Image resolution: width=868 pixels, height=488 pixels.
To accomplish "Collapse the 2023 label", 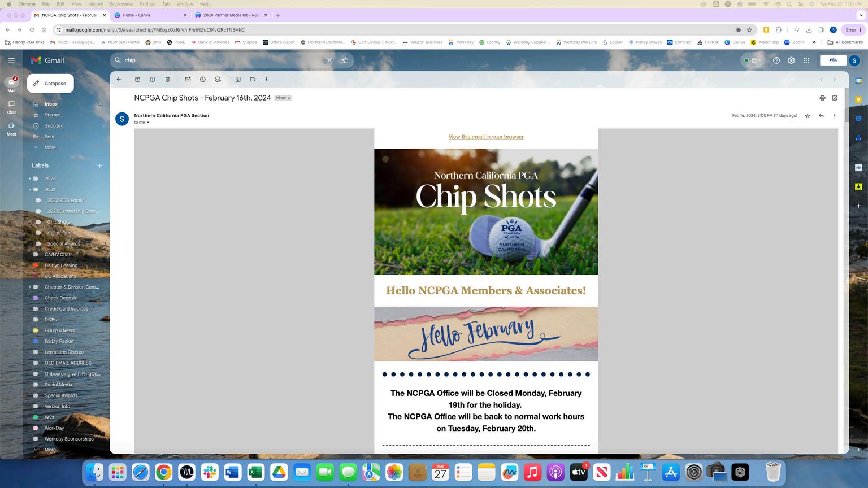I will [30, 189].
